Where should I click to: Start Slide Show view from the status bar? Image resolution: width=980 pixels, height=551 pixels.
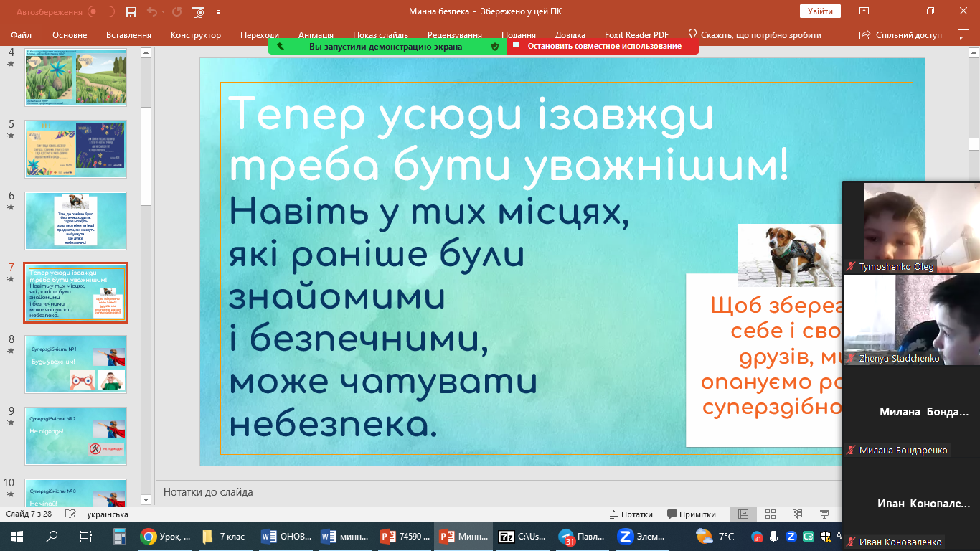[824, 514]
